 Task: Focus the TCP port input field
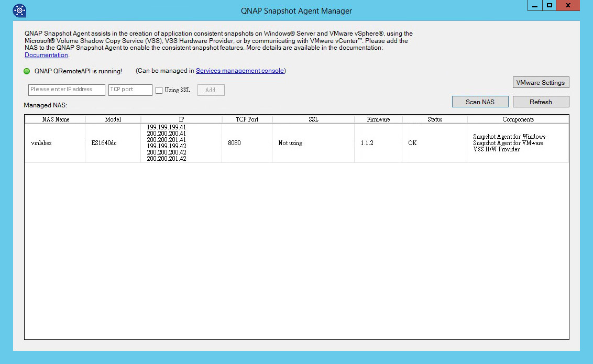[130, 90]
